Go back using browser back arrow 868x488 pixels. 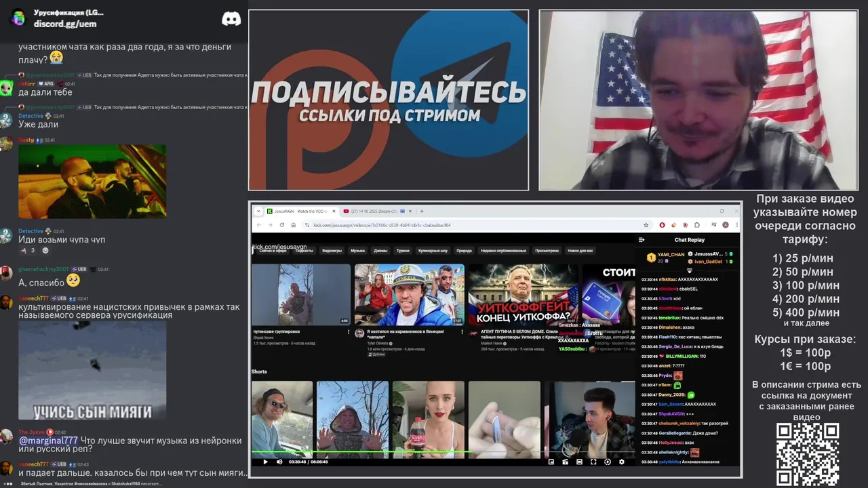click(258, 225)
